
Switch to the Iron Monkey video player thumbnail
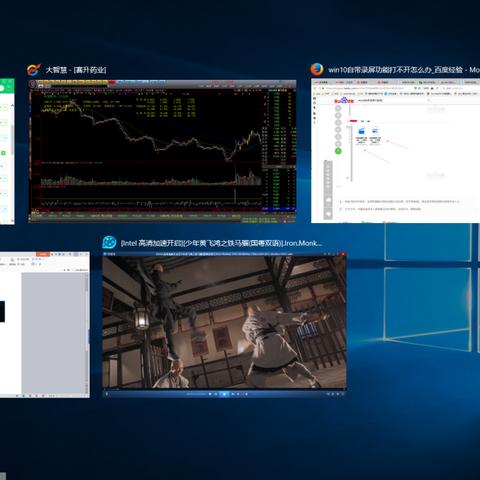[224, 325]
